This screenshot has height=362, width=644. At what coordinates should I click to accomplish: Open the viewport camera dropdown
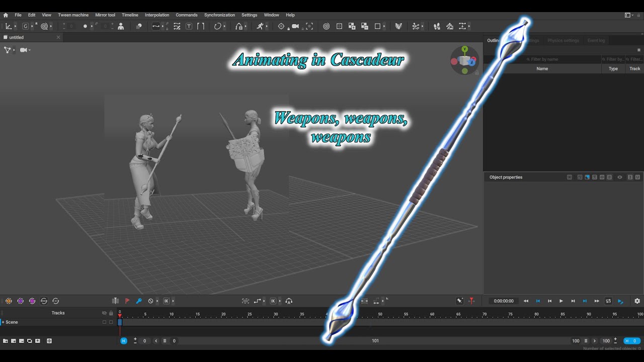pyautogui.click(x=30, y=50)
